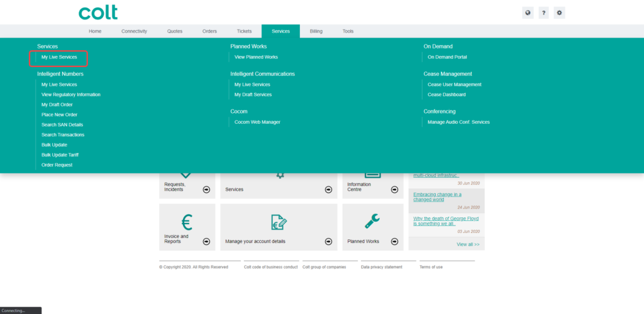Open the Connectivity menu tab
This screenshot has height=314, width=644.
point(134,31)
